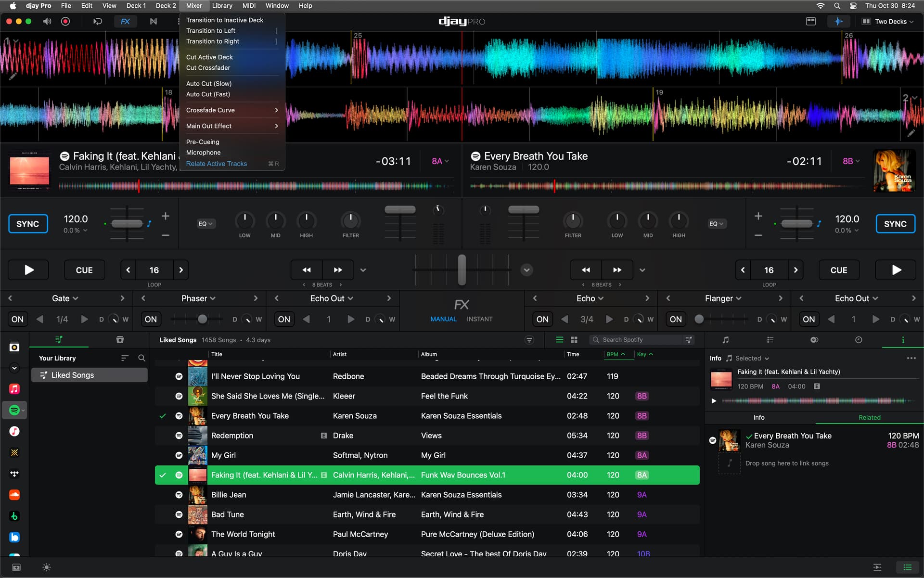Switch FX mode to INSTANT

tap(479, 319)
